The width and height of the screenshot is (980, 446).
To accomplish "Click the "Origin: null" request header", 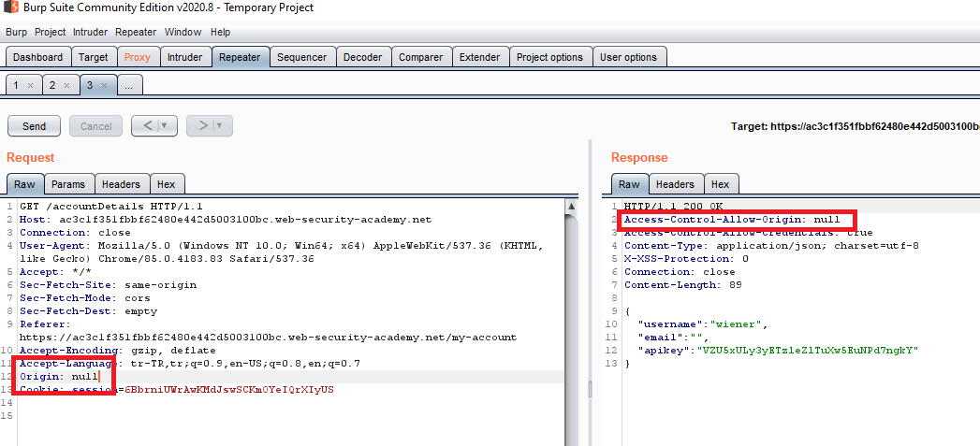I will click(x=59, y=377).
